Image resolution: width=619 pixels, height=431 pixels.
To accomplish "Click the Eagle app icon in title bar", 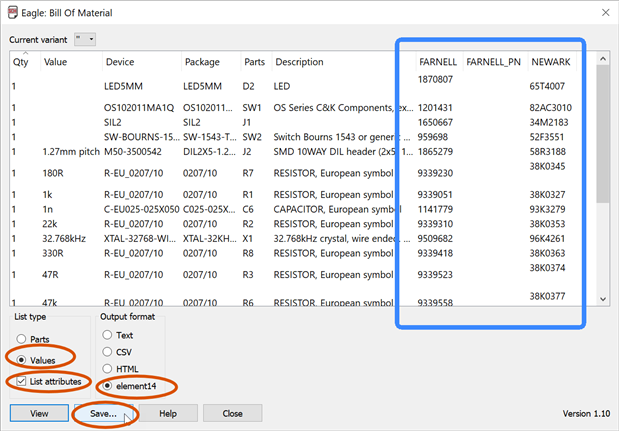I will 12,13.
